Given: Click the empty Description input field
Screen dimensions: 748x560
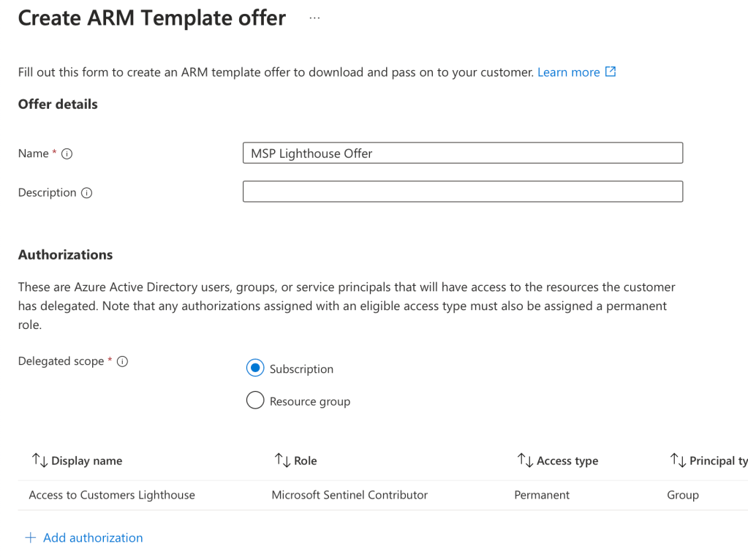Looking at the screenshot, I should (x=462, y=192).
